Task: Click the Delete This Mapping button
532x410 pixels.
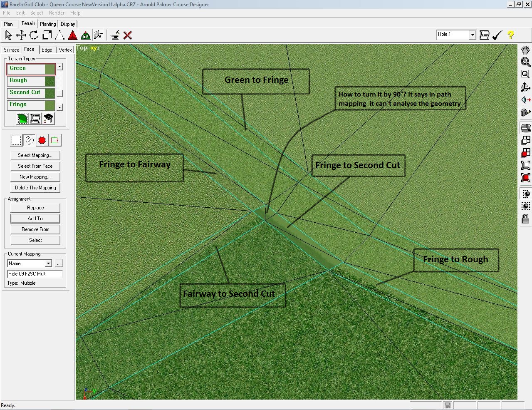Action: pos(35,188)
